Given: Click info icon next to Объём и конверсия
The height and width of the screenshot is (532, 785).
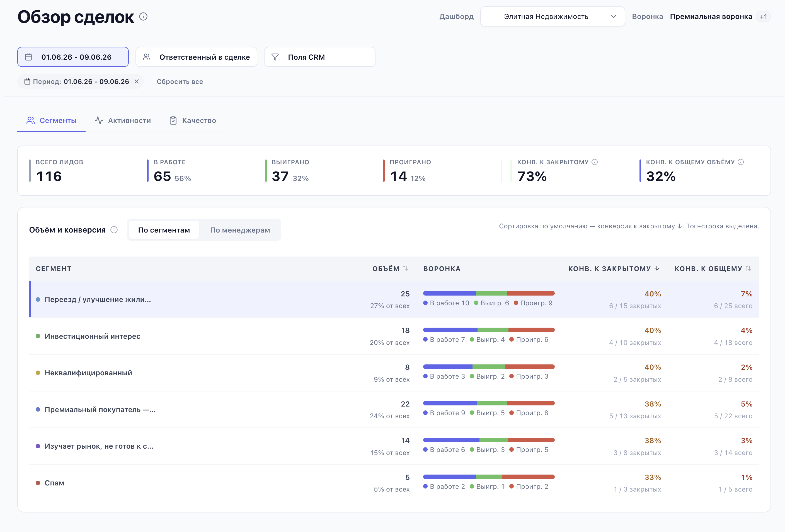Looking at the screenshot, I should [114, 230].
